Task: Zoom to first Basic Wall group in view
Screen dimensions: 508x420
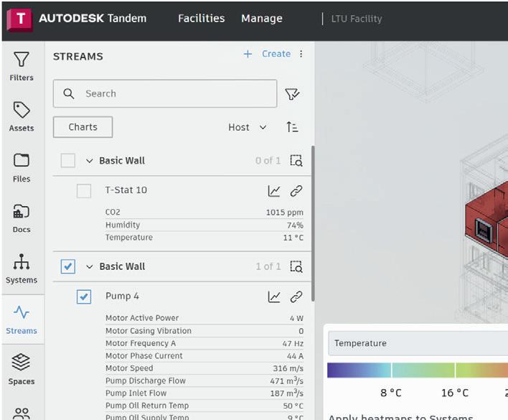Action: 296,160
